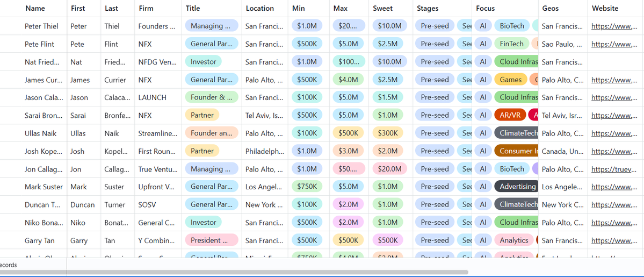The height and width of the screenshot is (277, 644).
Task: Click Nat Friedman's Investor title tag
Action: coord(204,62)
